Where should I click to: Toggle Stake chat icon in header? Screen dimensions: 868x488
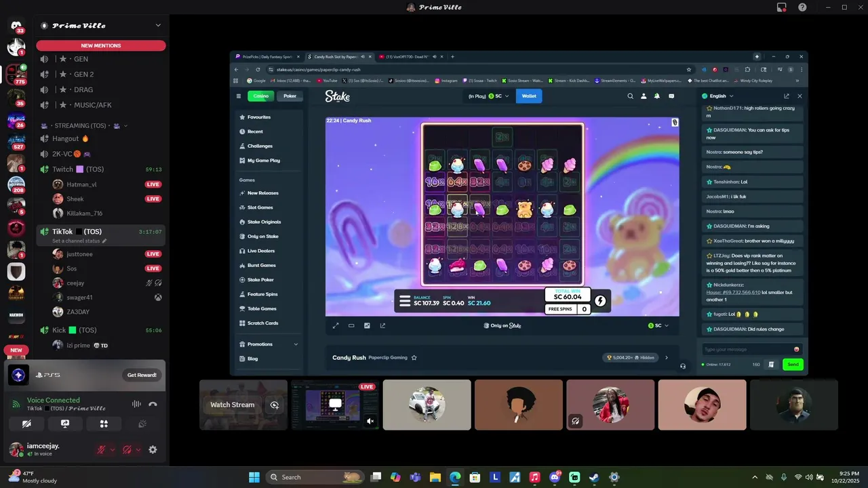(x=671, y=96)
